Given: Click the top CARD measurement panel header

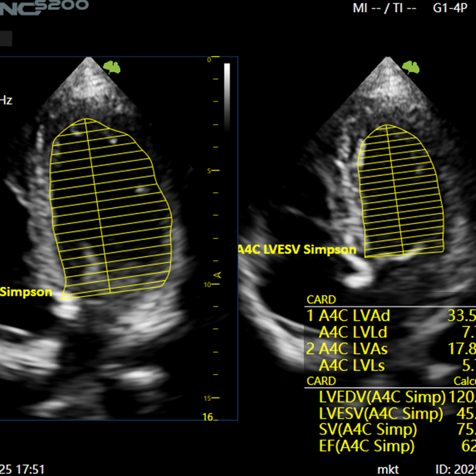Looking at the screenshot, I should coord(321,300).
